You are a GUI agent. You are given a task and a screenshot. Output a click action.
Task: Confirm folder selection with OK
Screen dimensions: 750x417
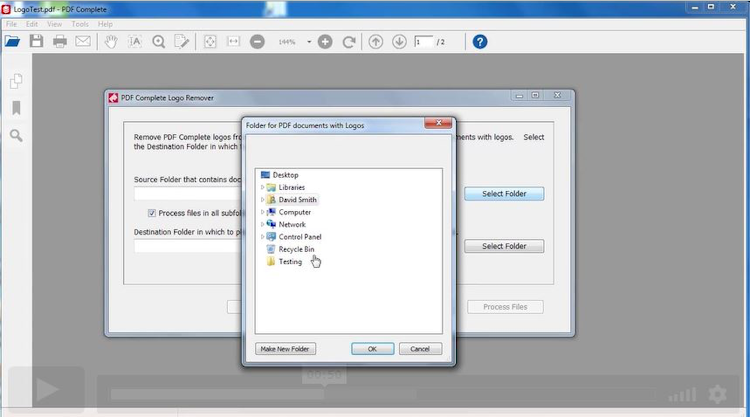coord(373,349)
